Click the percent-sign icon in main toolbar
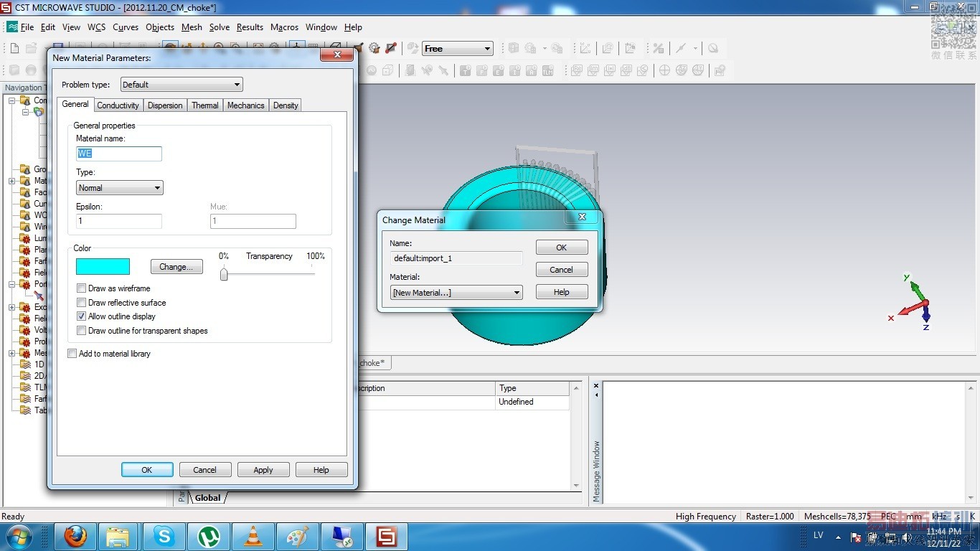This screenshot has width=980, height=551. click(x=658, y=48)
